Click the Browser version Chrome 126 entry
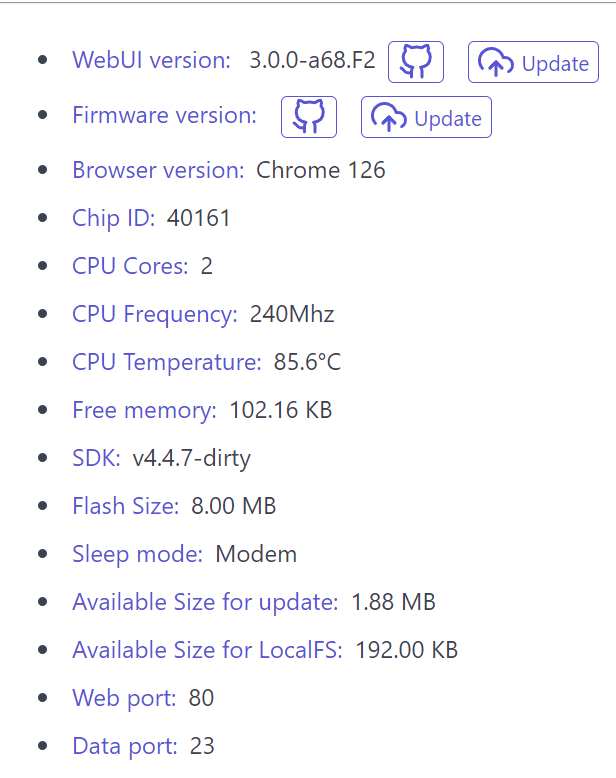 [229, 170]
